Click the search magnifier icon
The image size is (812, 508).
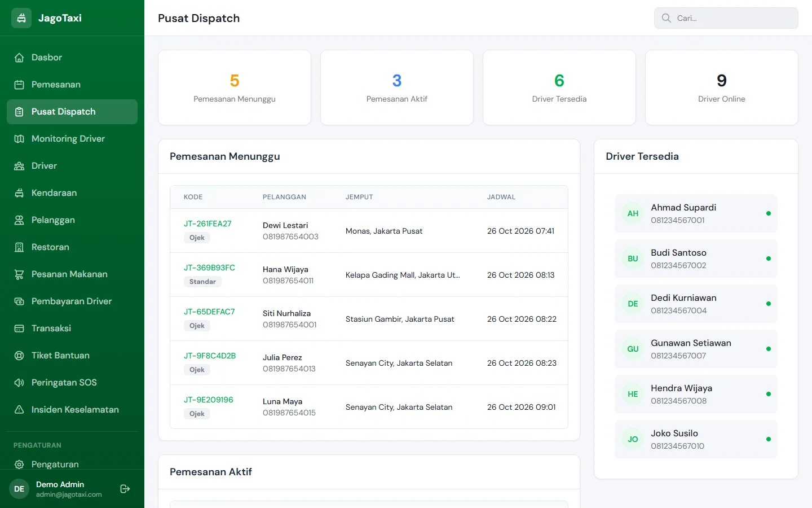point(667,18)
